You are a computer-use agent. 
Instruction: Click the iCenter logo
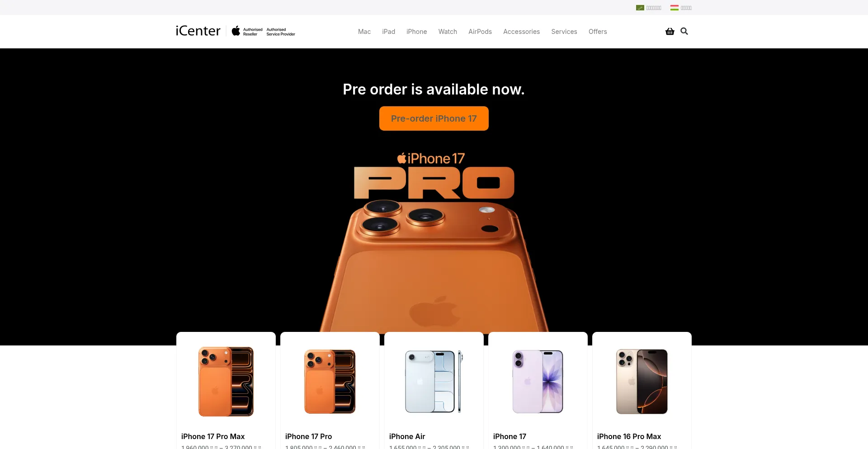[198, 31]
